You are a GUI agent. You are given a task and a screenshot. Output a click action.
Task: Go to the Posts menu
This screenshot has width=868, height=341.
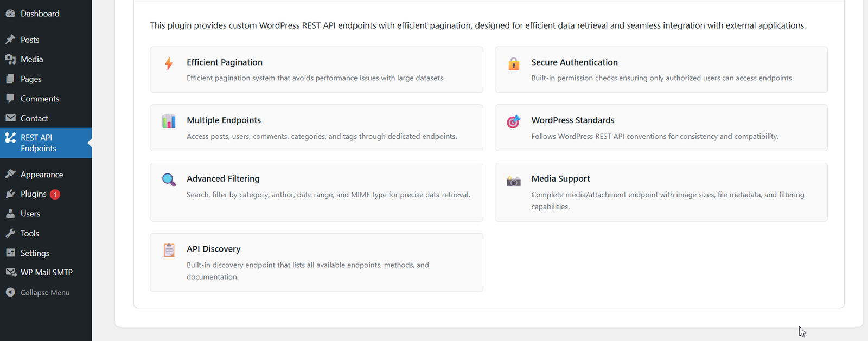46,40
